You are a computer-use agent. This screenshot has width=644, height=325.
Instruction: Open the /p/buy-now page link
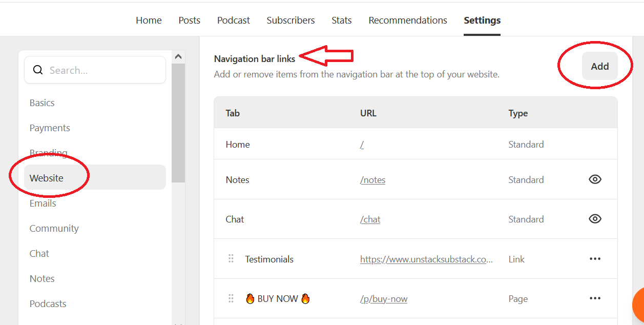pos(383,298)
